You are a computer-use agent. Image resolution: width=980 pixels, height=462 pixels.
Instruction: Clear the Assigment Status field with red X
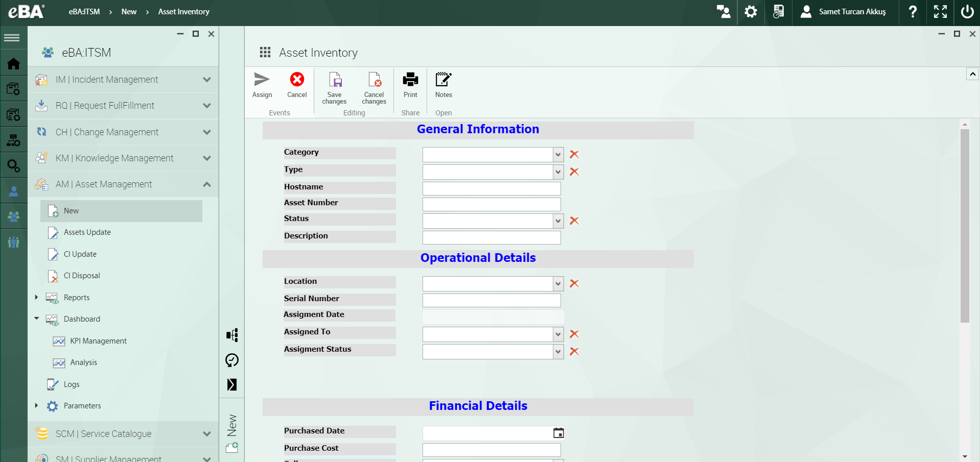tap(574, 351)
